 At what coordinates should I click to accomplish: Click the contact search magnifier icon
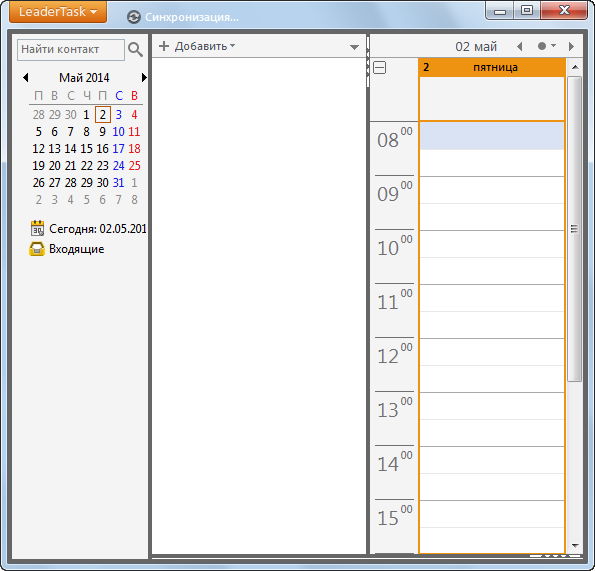[x=135, y=50]
